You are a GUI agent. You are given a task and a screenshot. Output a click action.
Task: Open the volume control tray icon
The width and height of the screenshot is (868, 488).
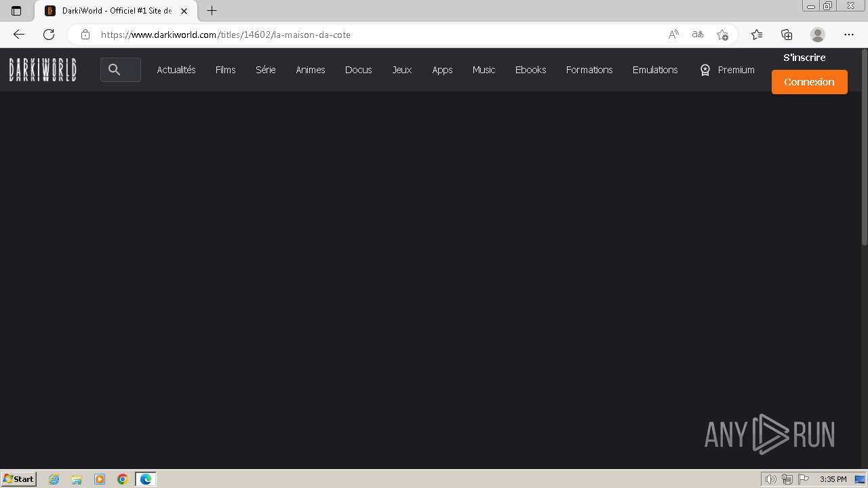tap(770, 479)
